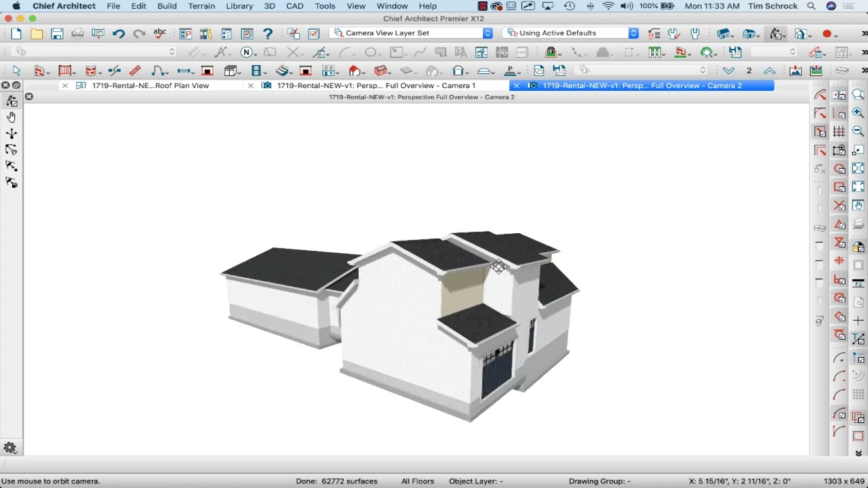Image resolution: width=868 pixels, height=488 pixels.
Task: Open the Terrain menu
Action: pyautogui.click(x=201, y=6)
